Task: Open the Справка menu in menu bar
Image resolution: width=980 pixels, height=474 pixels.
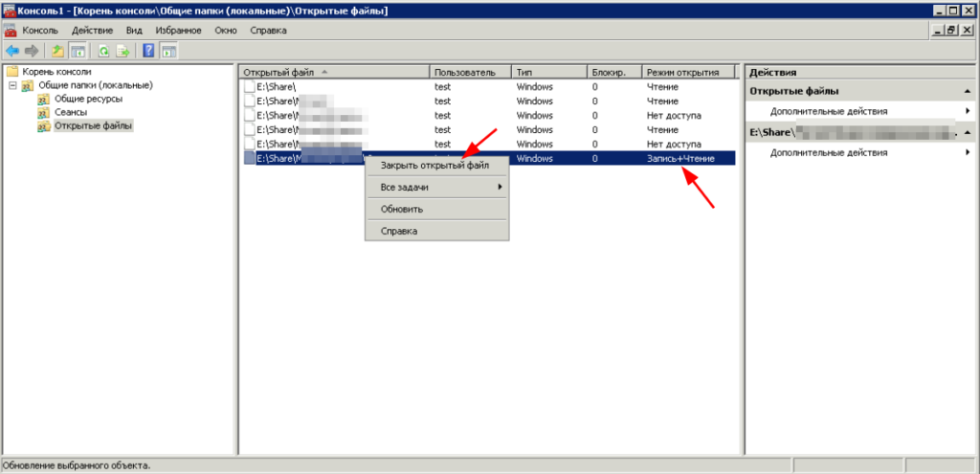Action: 268,30
